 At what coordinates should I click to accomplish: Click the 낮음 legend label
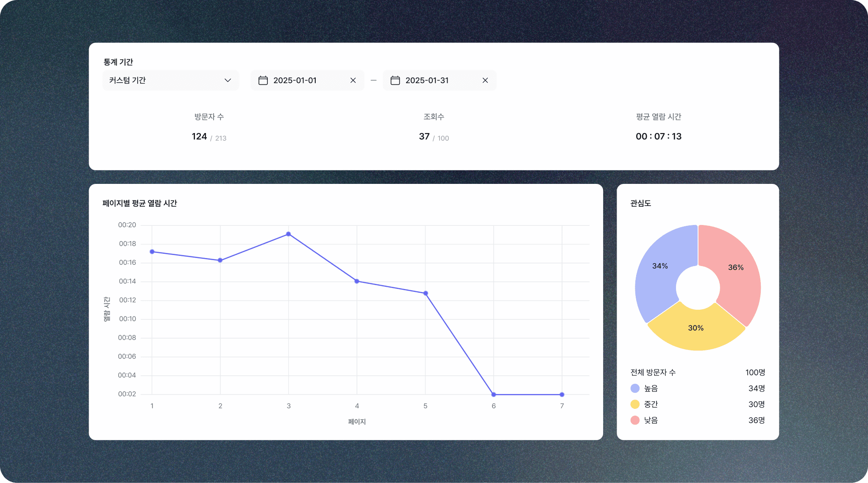[651, 420]
